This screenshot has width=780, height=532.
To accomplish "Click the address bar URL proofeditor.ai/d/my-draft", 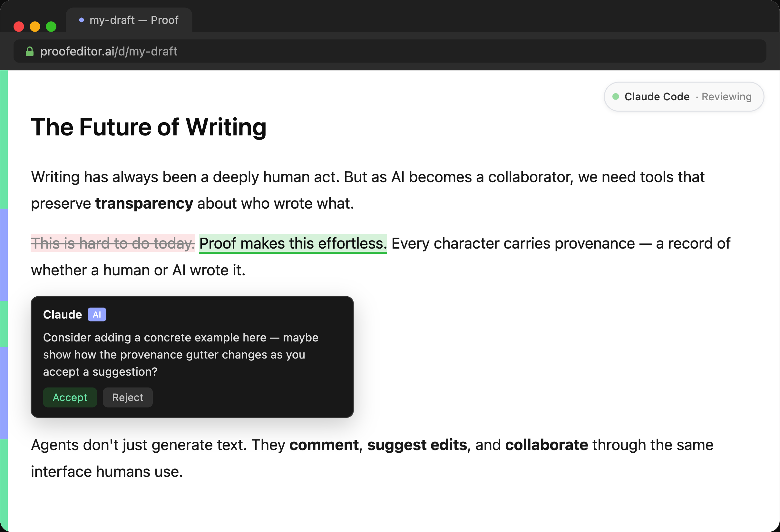I will tap(109, 51).
